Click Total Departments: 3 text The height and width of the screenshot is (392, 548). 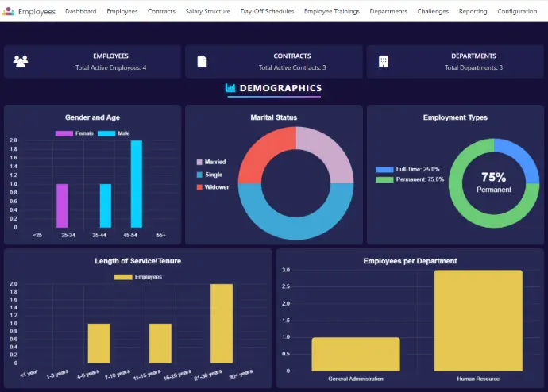(473, 67)
